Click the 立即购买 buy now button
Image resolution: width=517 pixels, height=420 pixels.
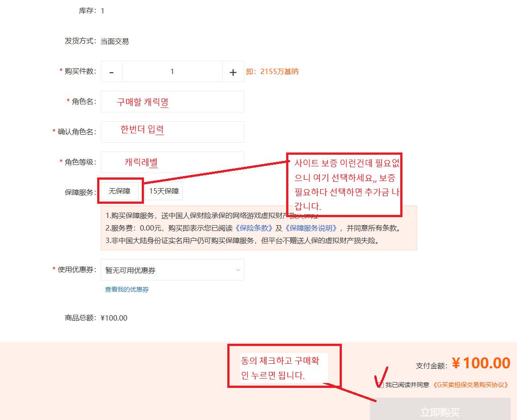tap(440, 409)
